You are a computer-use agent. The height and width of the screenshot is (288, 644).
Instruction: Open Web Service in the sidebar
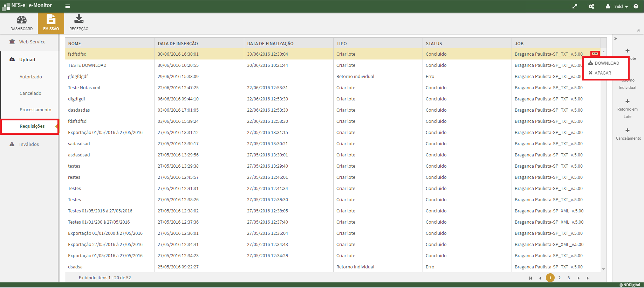tap(32, 42)
